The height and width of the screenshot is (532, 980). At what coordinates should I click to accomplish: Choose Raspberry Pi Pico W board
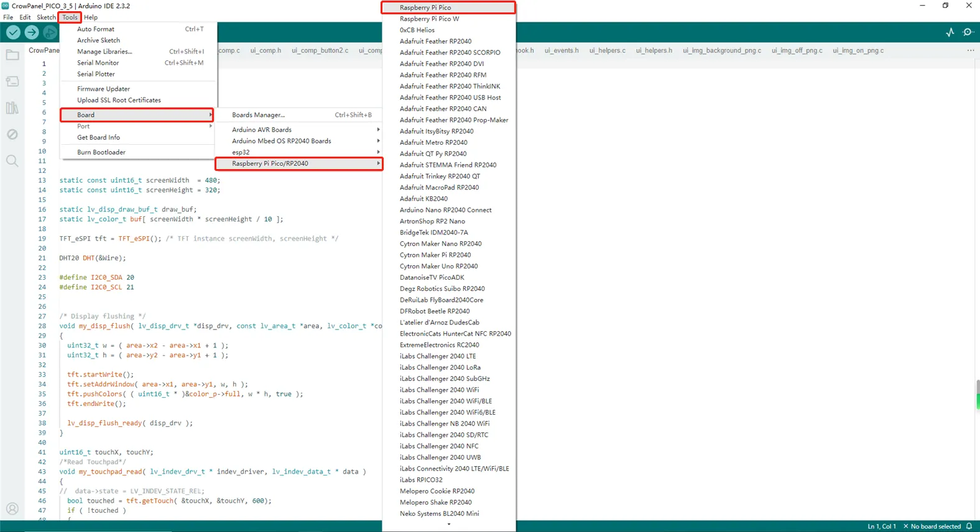tap(429, 19)
